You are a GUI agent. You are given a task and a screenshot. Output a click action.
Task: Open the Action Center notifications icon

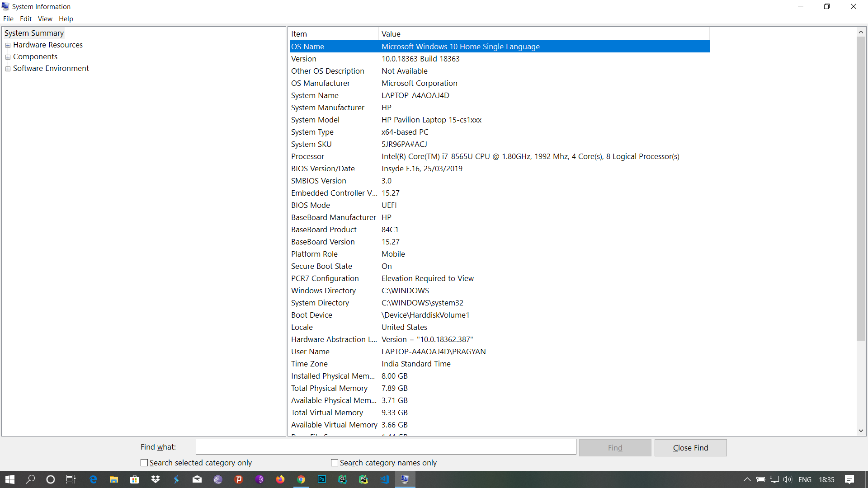click(849, 480)
